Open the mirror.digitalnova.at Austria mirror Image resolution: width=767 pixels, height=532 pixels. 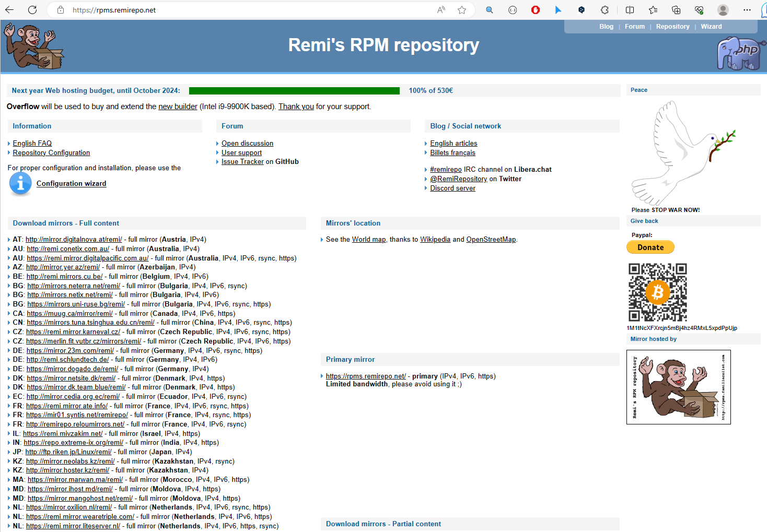coord(74,240)
